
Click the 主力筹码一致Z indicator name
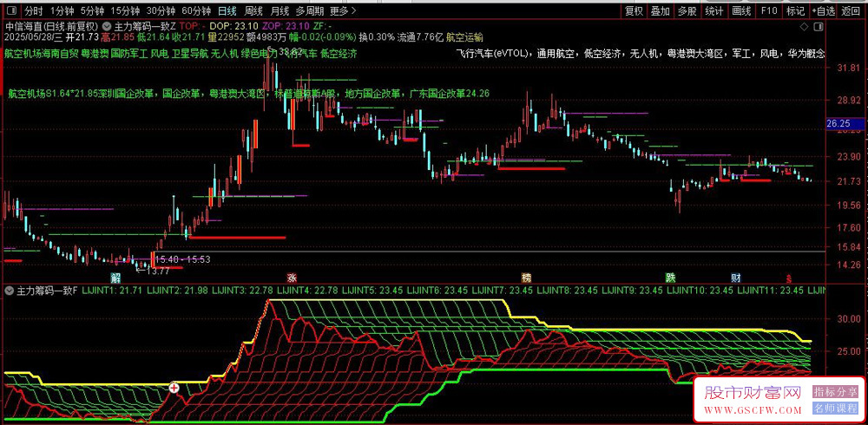(x=145, y=26)
